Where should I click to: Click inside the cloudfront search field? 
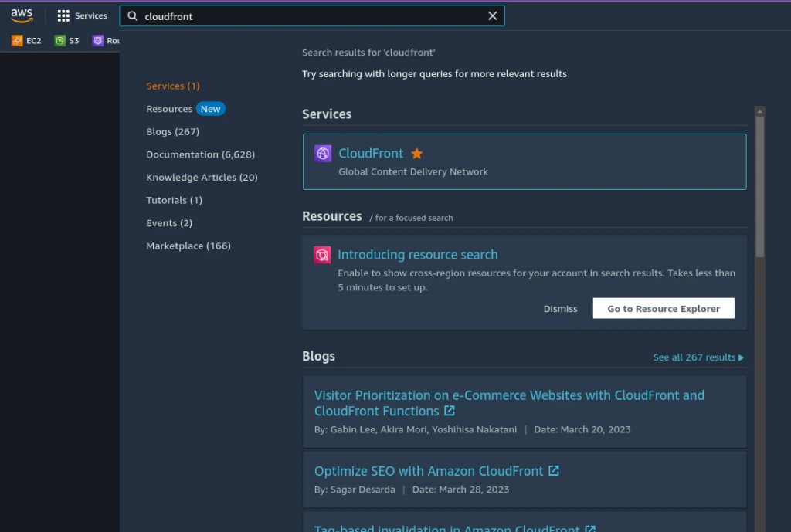pos(312,16)
